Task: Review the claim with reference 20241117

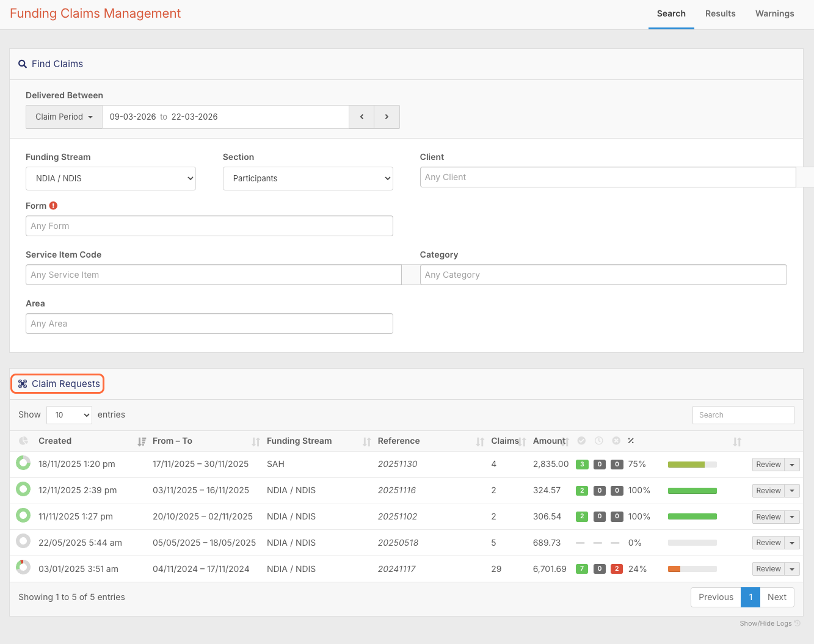Action: coord(768,569)
